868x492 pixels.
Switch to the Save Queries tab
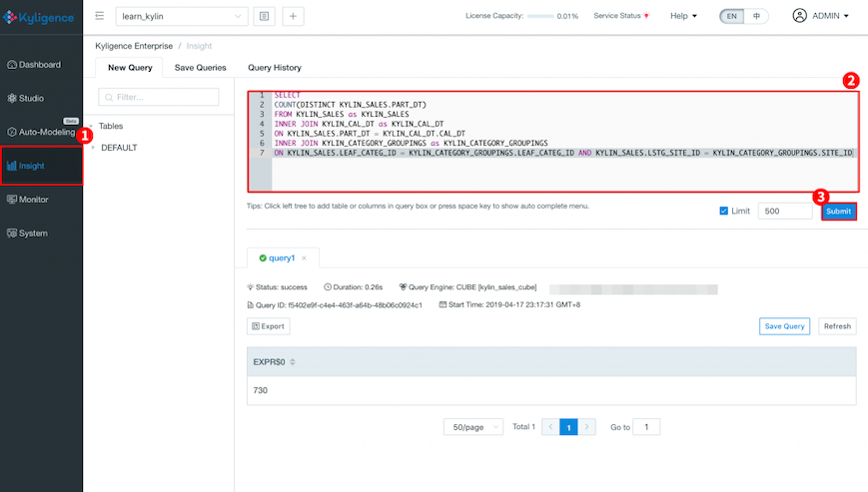pyautogui.click(x=200, y=68)
